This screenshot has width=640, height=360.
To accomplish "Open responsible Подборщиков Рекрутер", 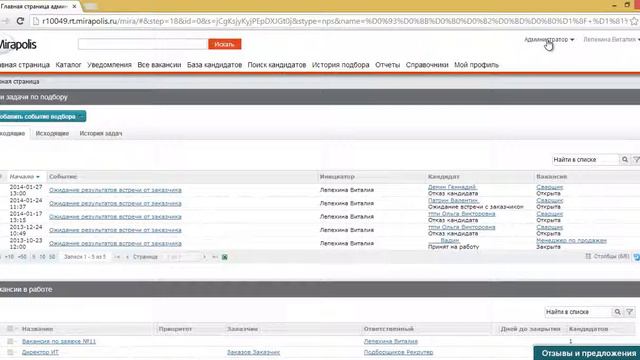I will [398, 352].
